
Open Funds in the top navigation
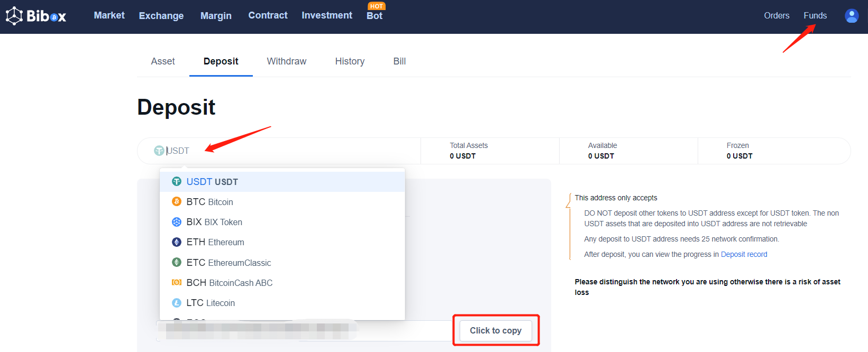pyautogui.click(x=815, y=16)
